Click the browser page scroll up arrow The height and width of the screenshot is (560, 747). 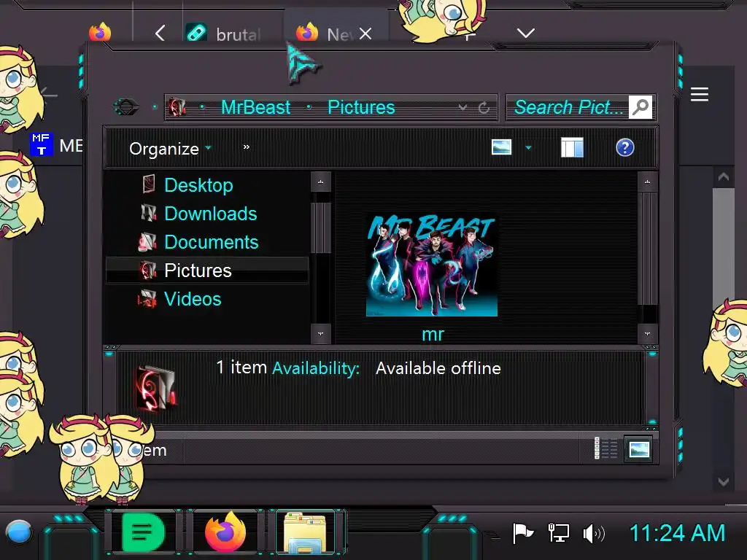pos(723,177)
